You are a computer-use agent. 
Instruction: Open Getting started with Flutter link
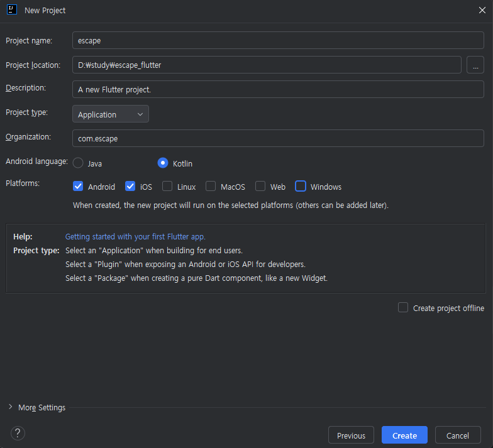tap(135, 236)
